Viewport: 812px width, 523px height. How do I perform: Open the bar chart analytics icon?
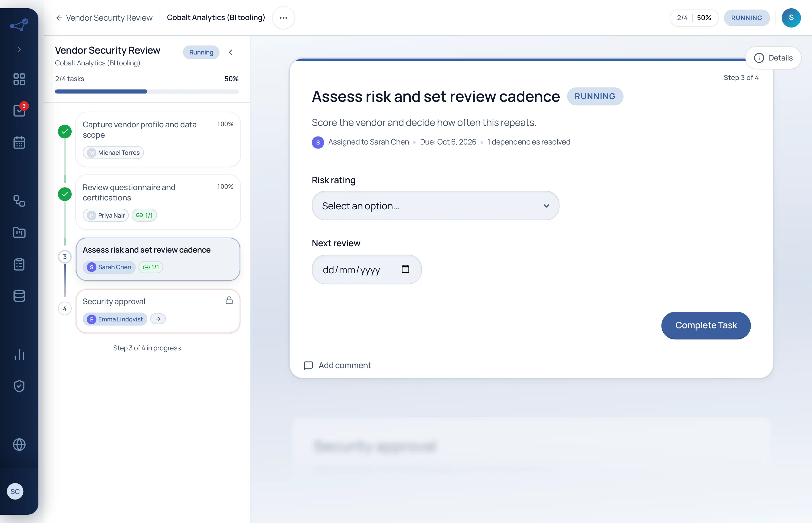point(19,354)
